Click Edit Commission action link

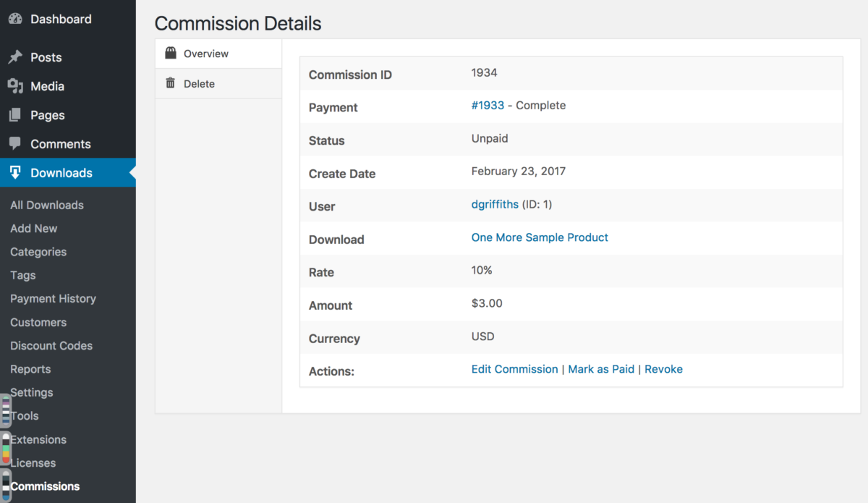pos(514,369)
